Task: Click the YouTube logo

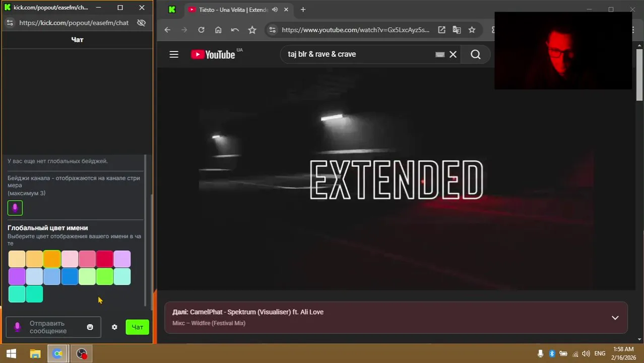Action: tap(213, 54)
